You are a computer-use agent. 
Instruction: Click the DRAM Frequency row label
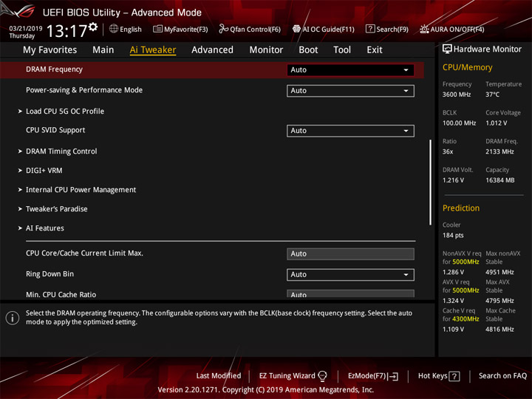(x=54, y=69)
